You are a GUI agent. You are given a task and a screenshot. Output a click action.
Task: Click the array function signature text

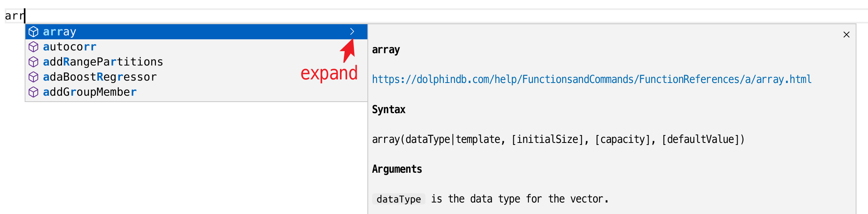(558, 139)
